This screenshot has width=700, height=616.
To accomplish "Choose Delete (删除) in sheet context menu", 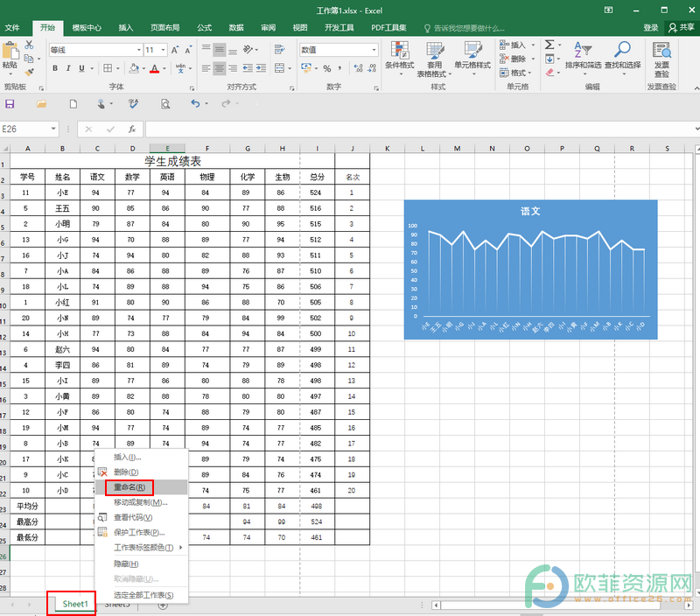I will pyautogui.click(x=142, y=472).
